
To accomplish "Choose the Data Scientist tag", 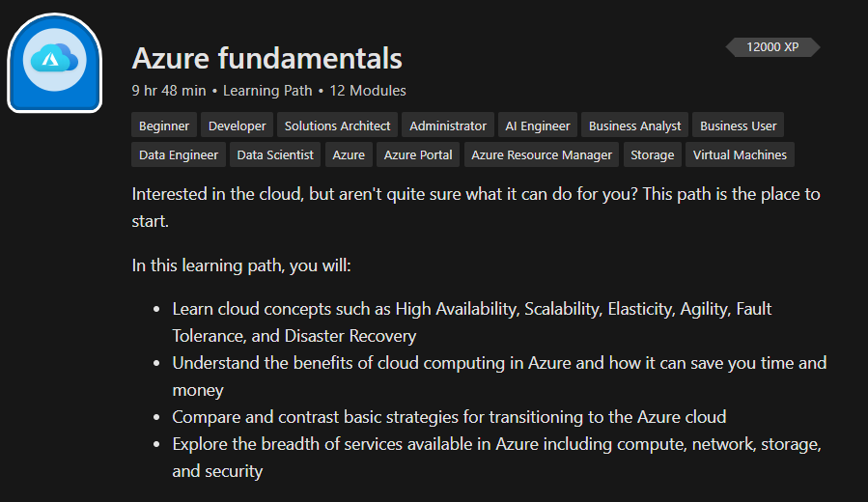I will click(x=275, y=154).
